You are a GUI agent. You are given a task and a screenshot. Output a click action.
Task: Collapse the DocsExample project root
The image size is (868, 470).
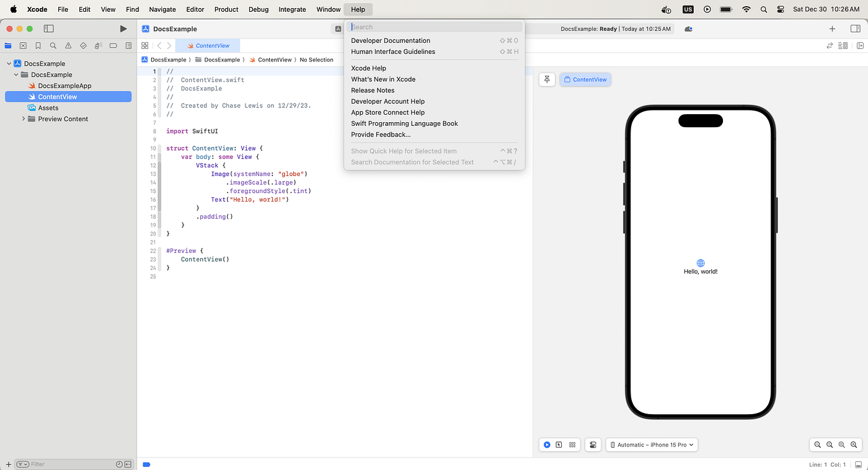(x=9, y=63)
